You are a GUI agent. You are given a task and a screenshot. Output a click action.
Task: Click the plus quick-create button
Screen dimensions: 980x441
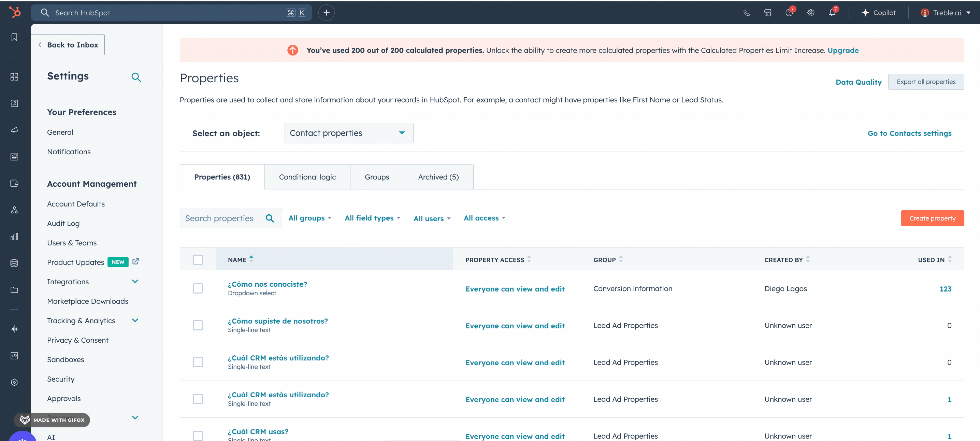point(326,13)
